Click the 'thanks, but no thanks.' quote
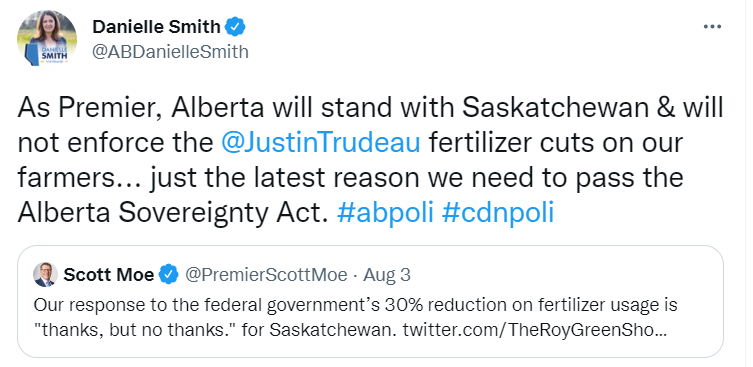This screenshot has width=753, height=367. pyautogui.click(x=135, y=330)
